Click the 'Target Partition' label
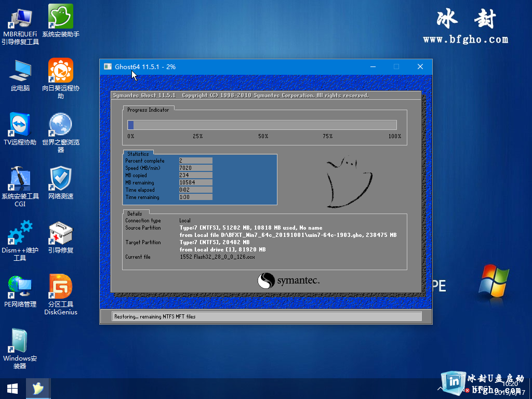532x399 pixels. tap(143, 242)
